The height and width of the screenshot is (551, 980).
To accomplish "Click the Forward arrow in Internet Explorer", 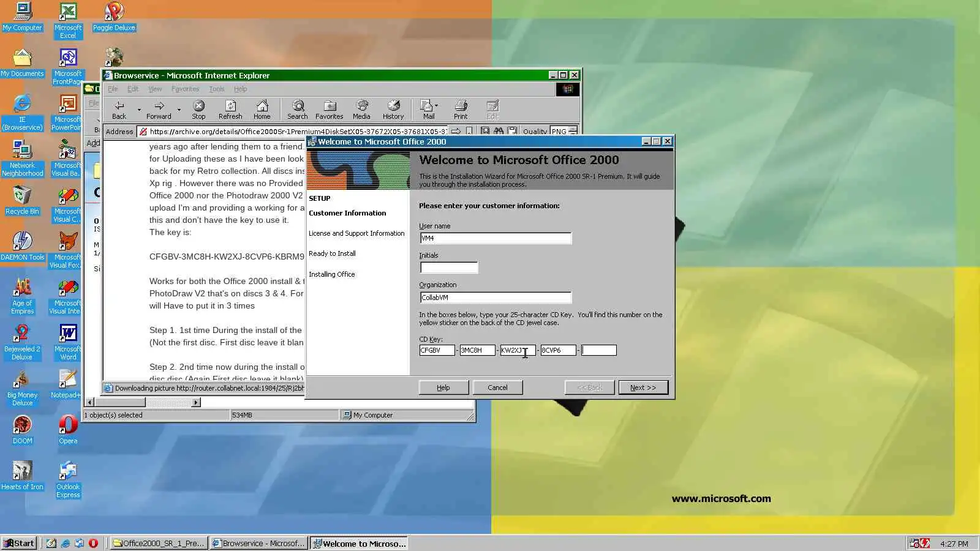I will click(159, 110).
